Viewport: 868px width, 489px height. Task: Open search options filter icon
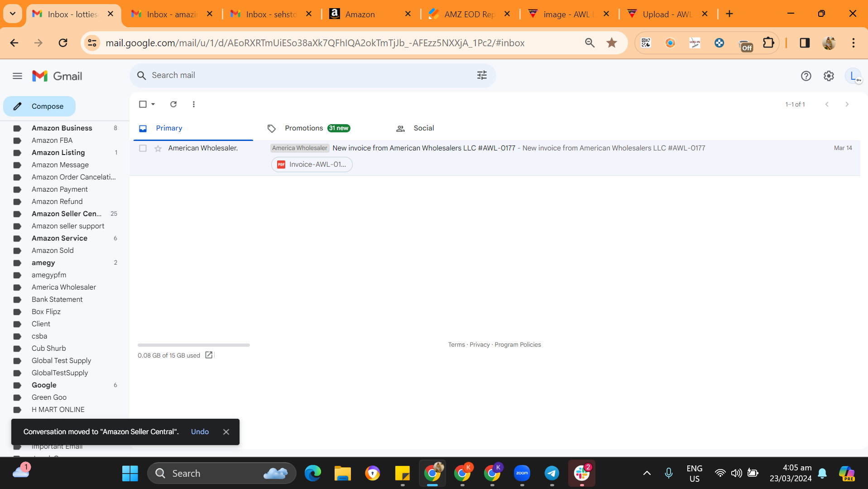coord(482,75)
